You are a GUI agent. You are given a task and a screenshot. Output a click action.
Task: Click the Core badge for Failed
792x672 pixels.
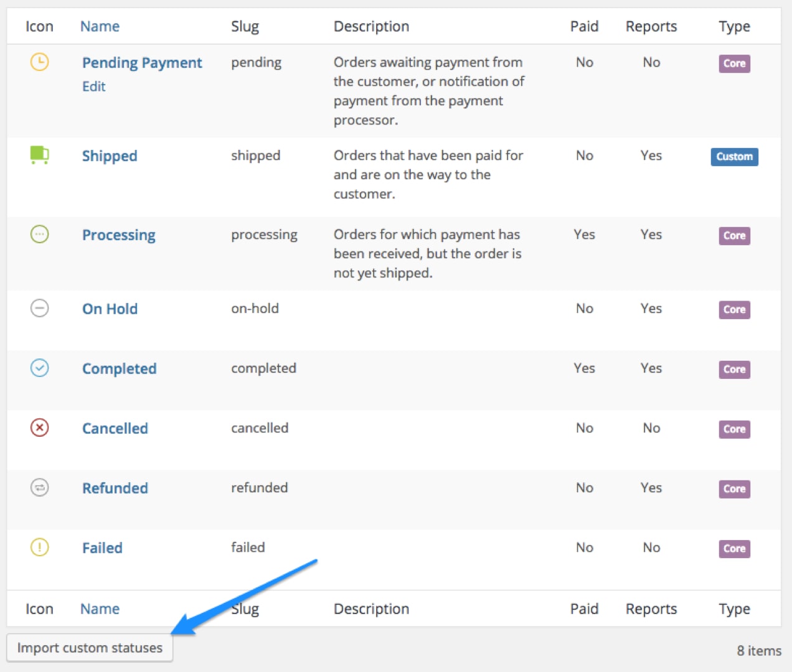(734, 549)
